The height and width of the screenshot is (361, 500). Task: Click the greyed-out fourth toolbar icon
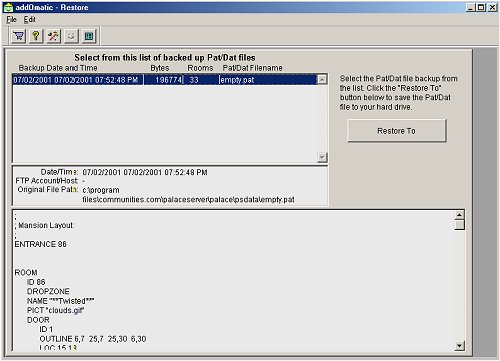point(71,36)
